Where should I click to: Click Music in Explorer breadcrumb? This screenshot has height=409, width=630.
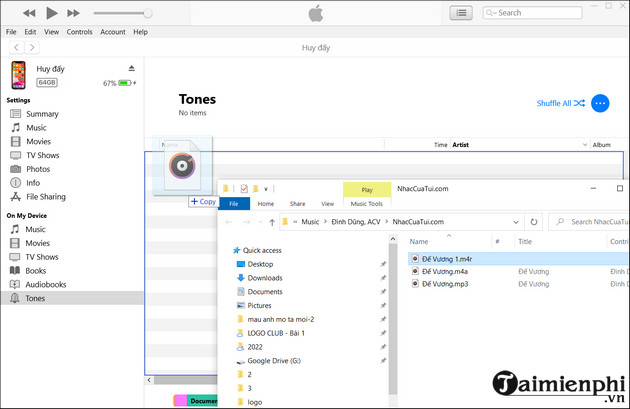click(310, 222)
